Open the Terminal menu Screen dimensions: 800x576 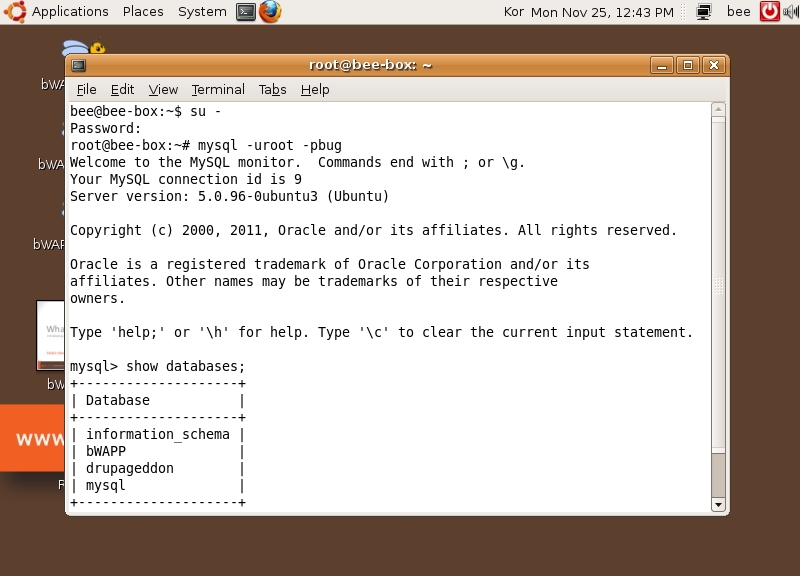[x=218, y=89]
